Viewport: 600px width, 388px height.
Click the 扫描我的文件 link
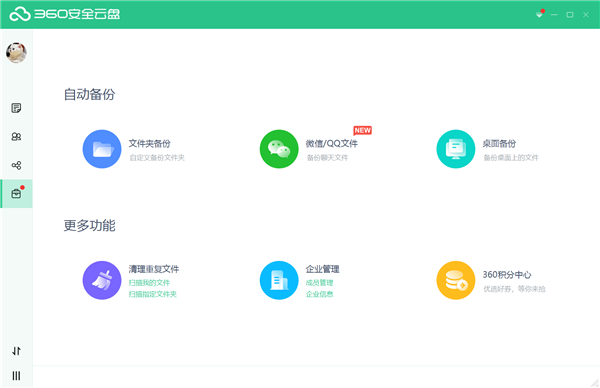tap(149, 283)
